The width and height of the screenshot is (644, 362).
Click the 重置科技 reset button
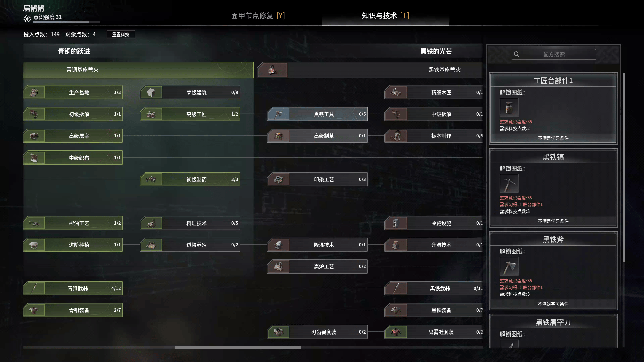pos(121,34)
